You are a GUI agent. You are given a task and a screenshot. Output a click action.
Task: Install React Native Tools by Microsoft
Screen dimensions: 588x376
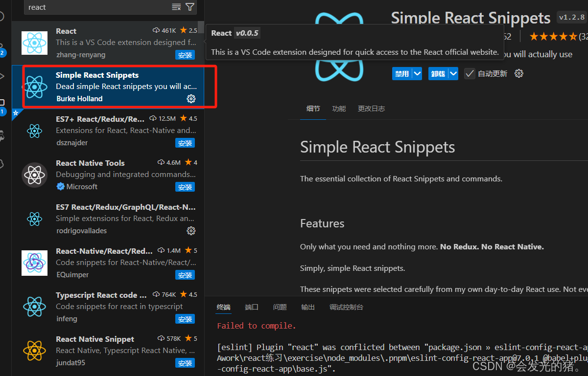point(185,187)
